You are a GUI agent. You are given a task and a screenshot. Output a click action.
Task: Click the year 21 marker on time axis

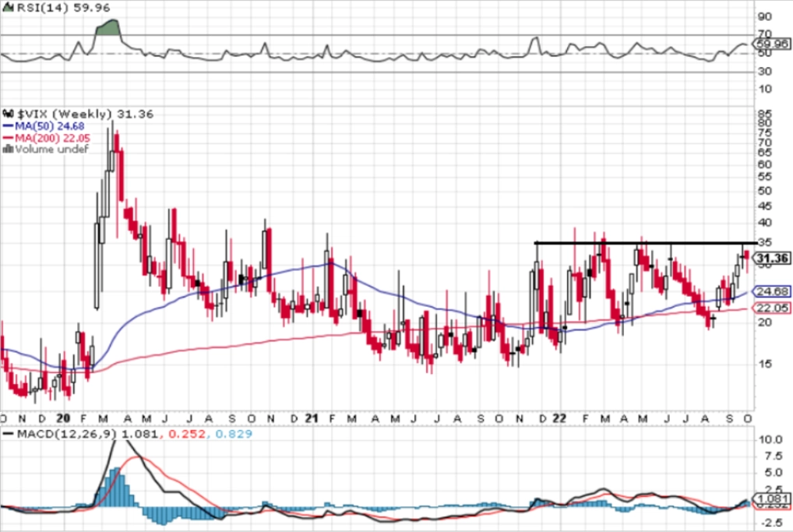[x=312, y=419]
